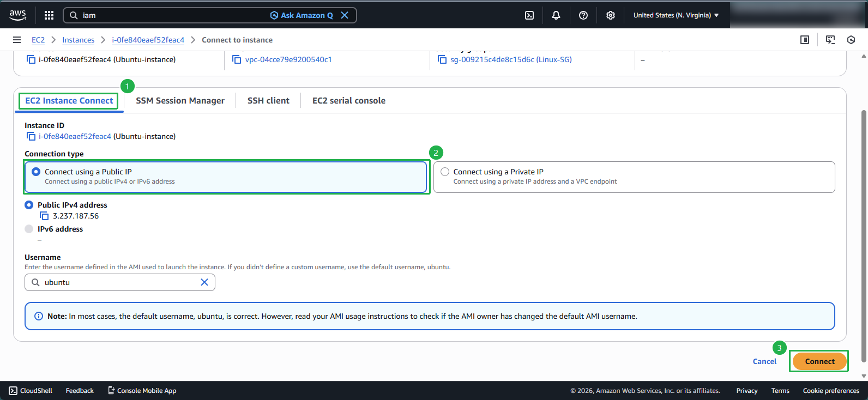Open the Terms footer link
Screen dimensions: 868x400
[780, 391]
